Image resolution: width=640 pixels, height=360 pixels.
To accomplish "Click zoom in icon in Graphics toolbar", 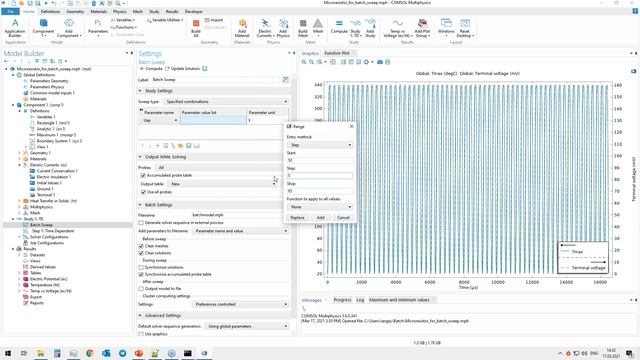I will pos(304,62).
